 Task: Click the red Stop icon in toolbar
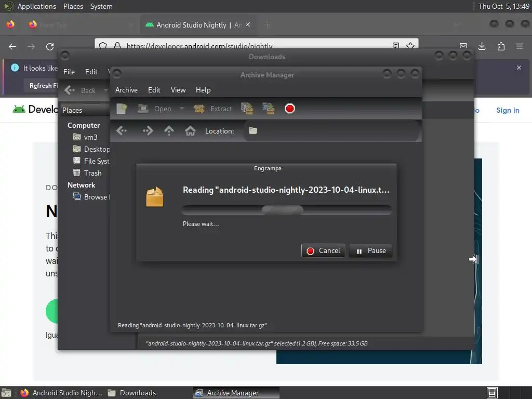290,109
